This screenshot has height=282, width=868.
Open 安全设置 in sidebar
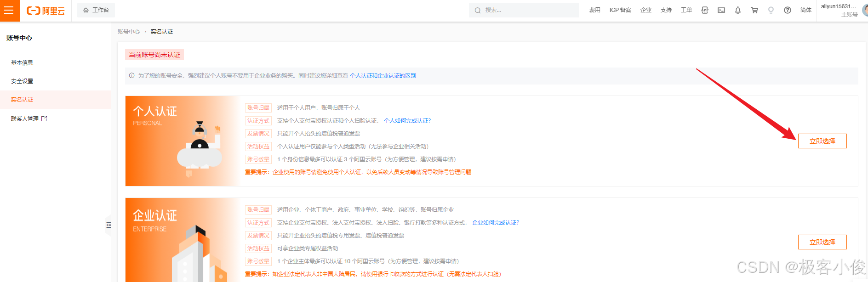click(22, 81)
